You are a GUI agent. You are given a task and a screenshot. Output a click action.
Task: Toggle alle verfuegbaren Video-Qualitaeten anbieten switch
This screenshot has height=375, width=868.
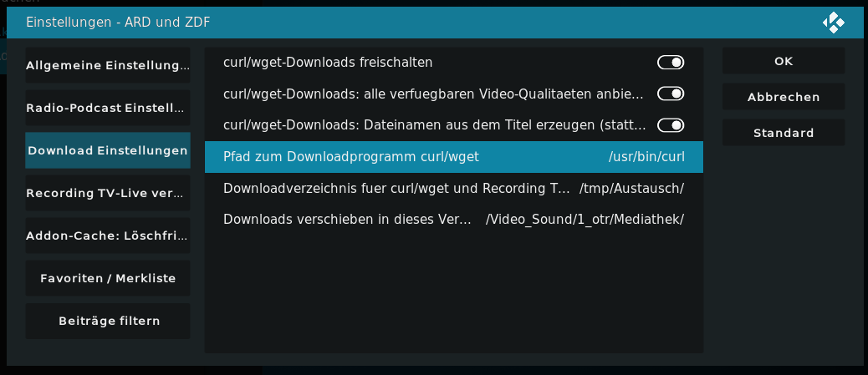[x=671, y=94]
